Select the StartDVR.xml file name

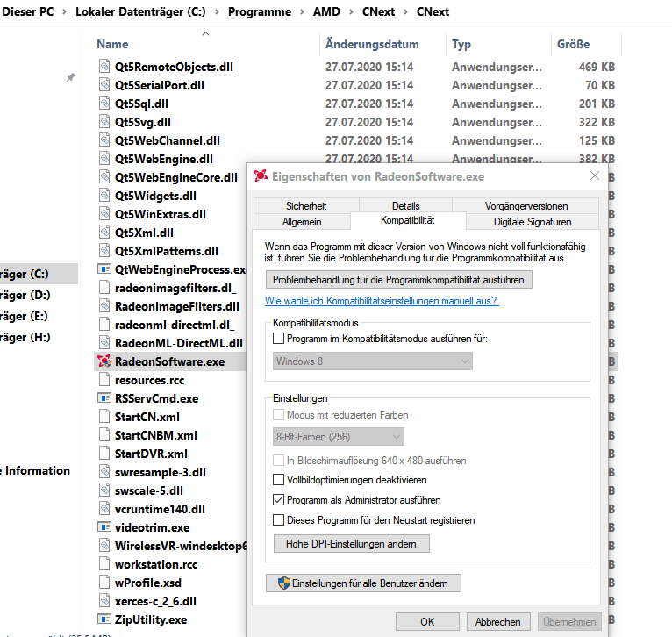151,454
